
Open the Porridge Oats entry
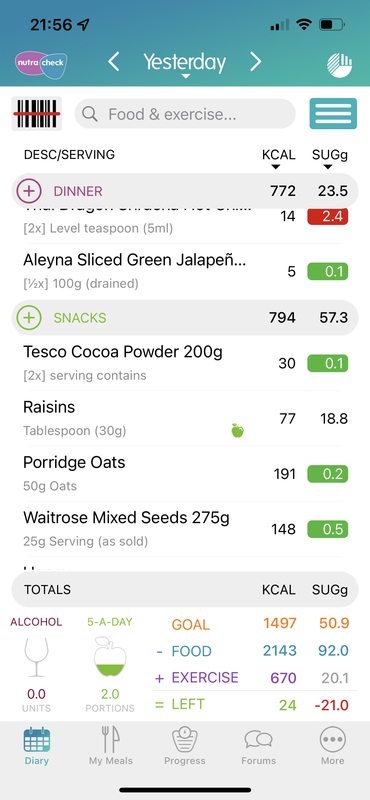pyautogui.click(x=185, y=474)
